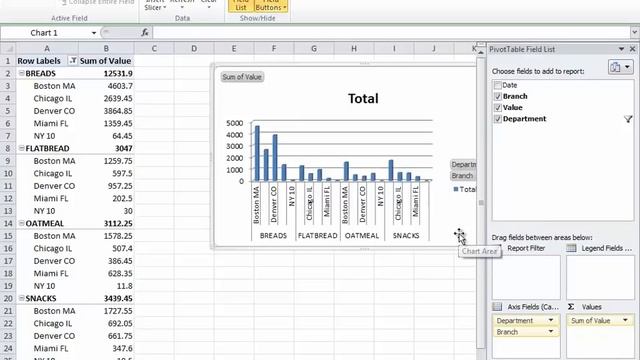The width and height of the screenshot is (640, 360).
Task: Click Department chart field button
Action: click(x=463, y=164)
